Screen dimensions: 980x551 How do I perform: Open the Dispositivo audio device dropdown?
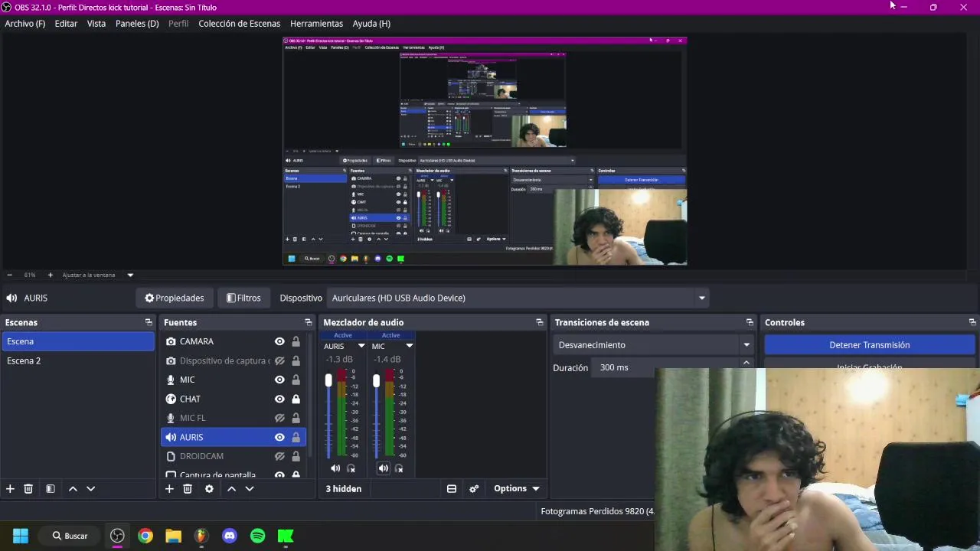tap(518, 298)
